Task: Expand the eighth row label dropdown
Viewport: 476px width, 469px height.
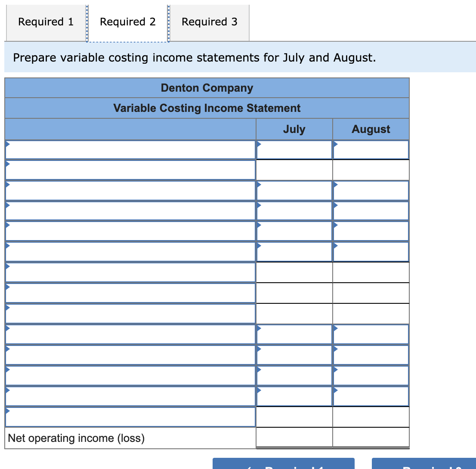Action: click(130, 293)
